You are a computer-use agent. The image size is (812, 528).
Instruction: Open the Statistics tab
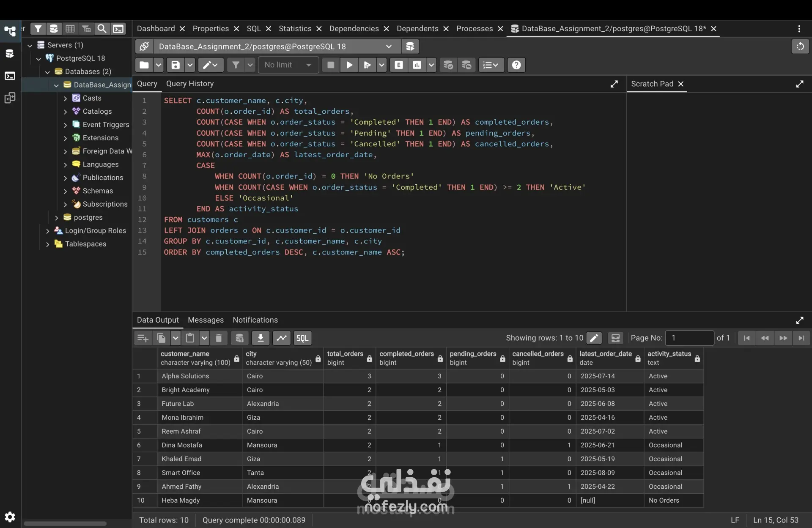295,29
